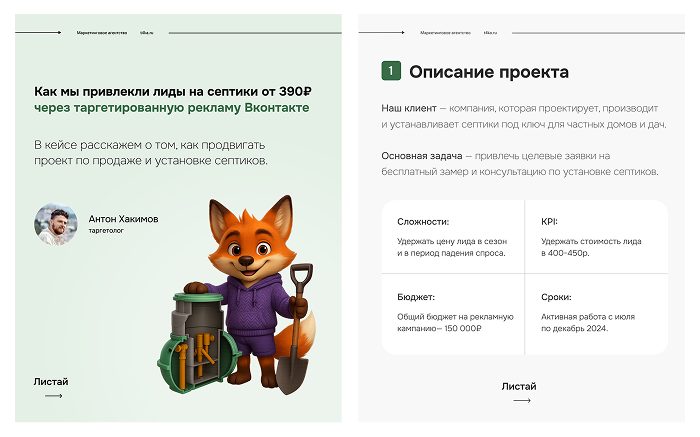Click 'Листай' text on the right slide
The width and height of the screenshot is (700, 437).
[x=519, y=386]
